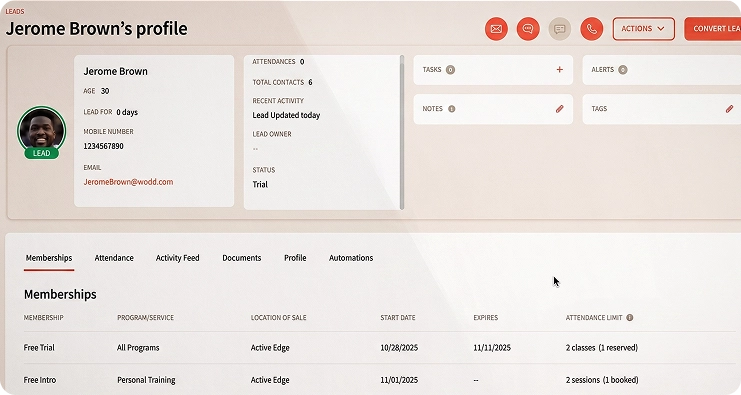Image resolution: width=741 pixels, height=395 pixels.
Task: Click the Program/Service column header
Action: coord(145,318)
